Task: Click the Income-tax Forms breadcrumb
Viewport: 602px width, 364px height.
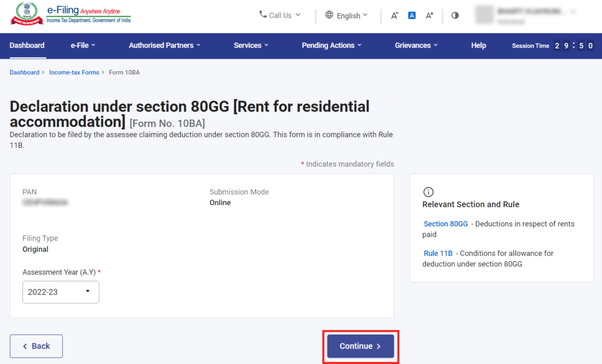Action: (x=74, y=72)
